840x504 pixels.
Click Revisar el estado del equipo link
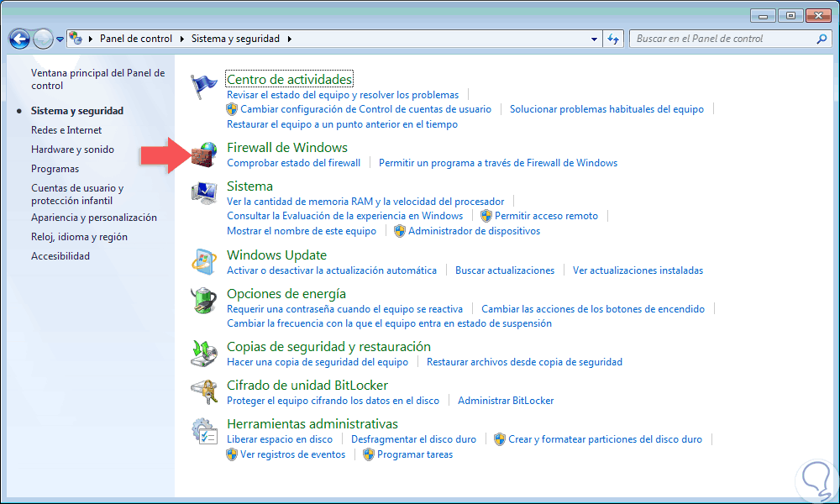343,95
